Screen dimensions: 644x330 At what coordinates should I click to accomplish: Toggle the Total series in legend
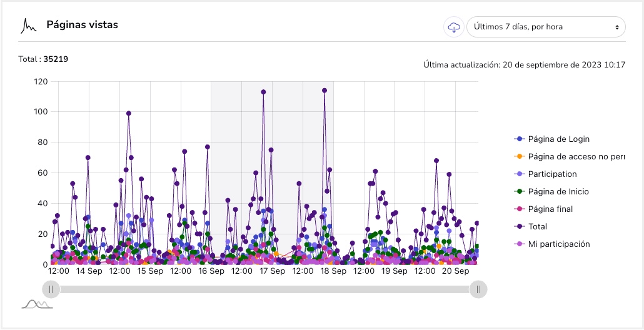[537, 226]
